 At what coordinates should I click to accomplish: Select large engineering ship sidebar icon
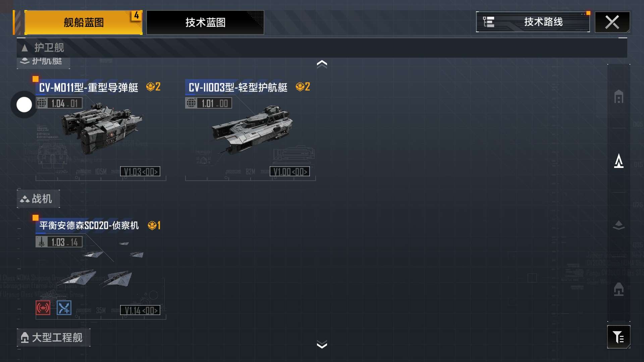619,289
